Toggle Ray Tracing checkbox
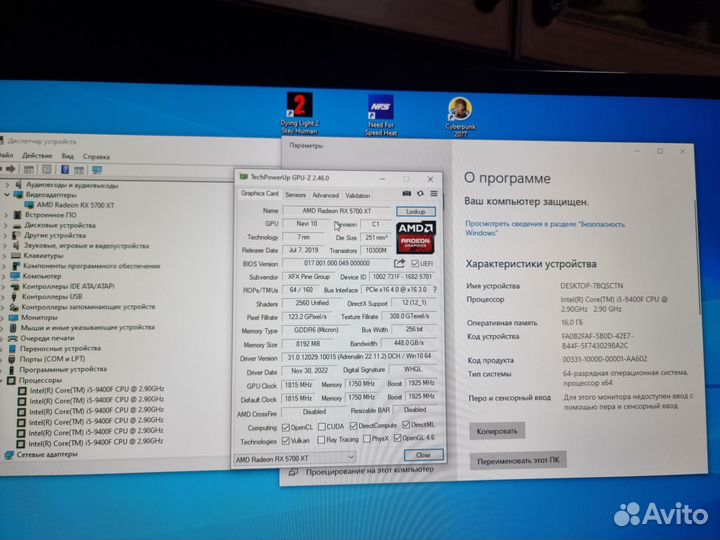 coord(321,440)
